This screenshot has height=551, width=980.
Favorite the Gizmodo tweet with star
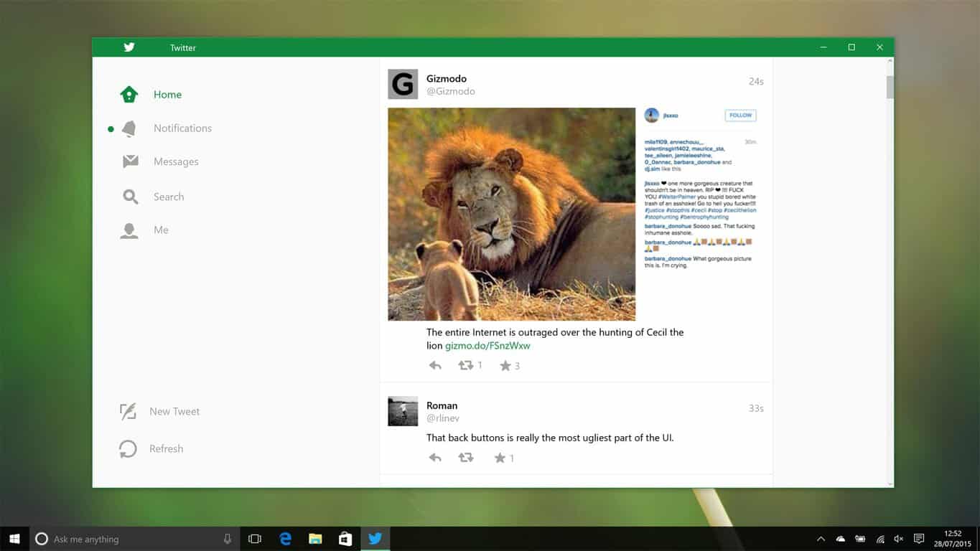tap(505, 366)
